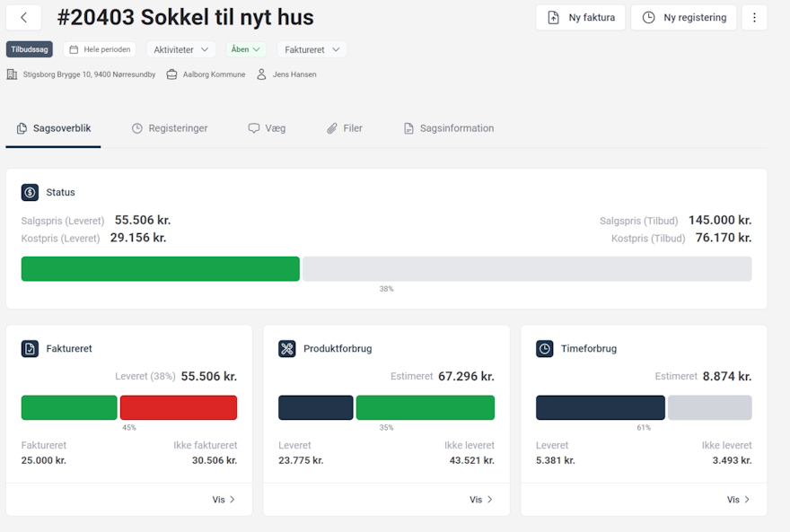Screen dimensions: 790x532
Task: Click the Produktforbrug tools icon
Action: point(287,348)
